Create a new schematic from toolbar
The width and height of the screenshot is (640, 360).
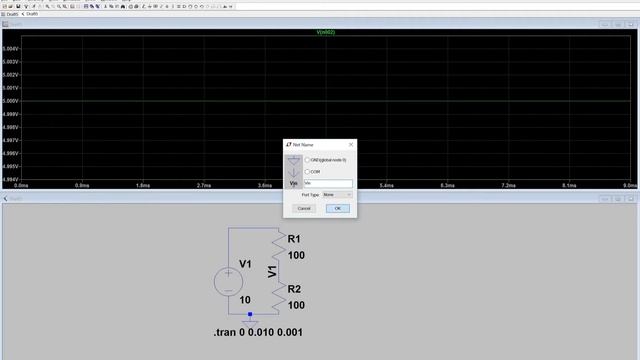click(x=4, y=7)
